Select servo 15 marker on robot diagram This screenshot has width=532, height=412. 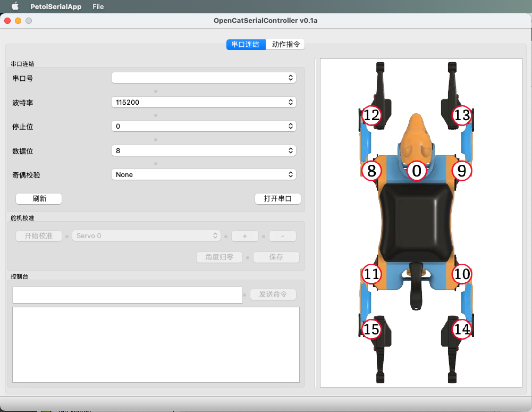pos(371,329)
